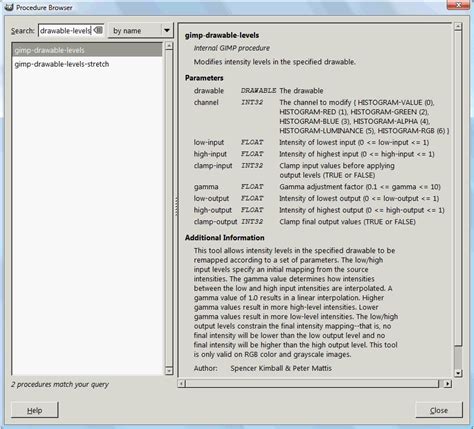Click the author name "Spencer Kimball & Peter Mattis"
474x429 pixels.
(281, 368)
